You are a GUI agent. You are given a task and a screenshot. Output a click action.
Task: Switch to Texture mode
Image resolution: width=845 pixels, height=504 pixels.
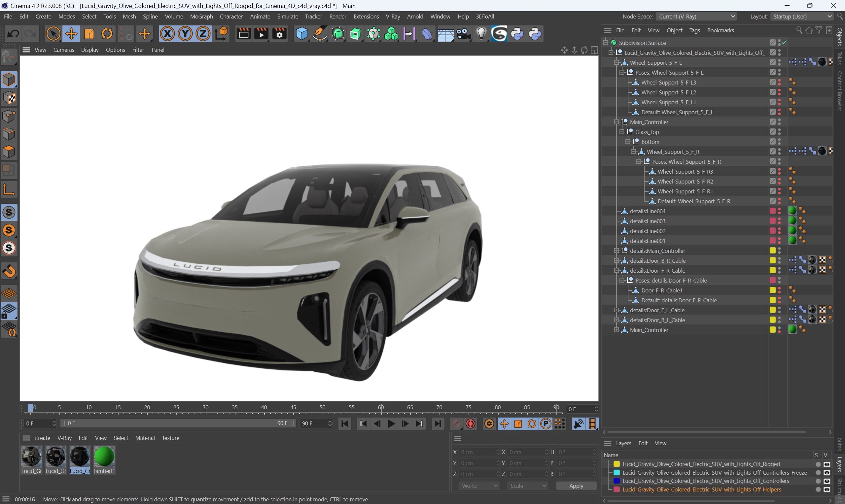tap(9, 98)
